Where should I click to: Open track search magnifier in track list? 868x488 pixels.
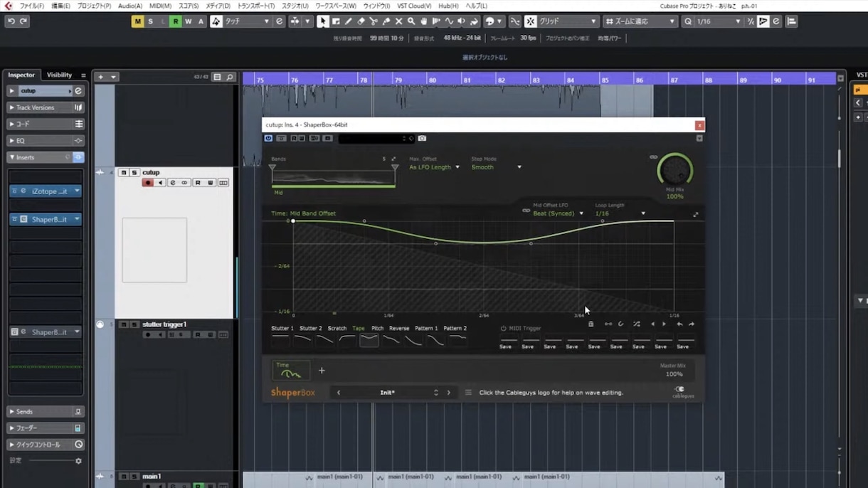coord(230,77)
